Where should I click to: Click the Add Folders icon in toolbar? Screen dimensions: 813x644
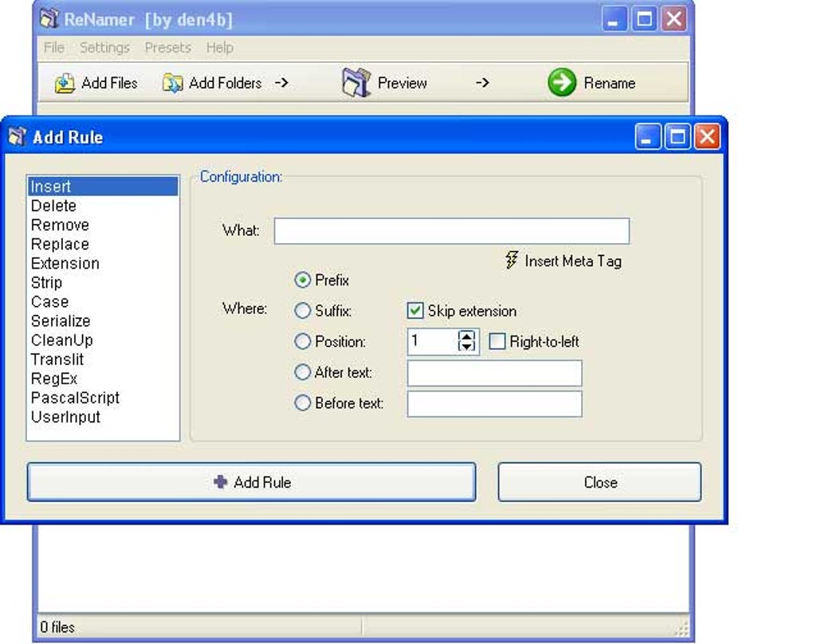pyautogui.click(x=173, y=83)
